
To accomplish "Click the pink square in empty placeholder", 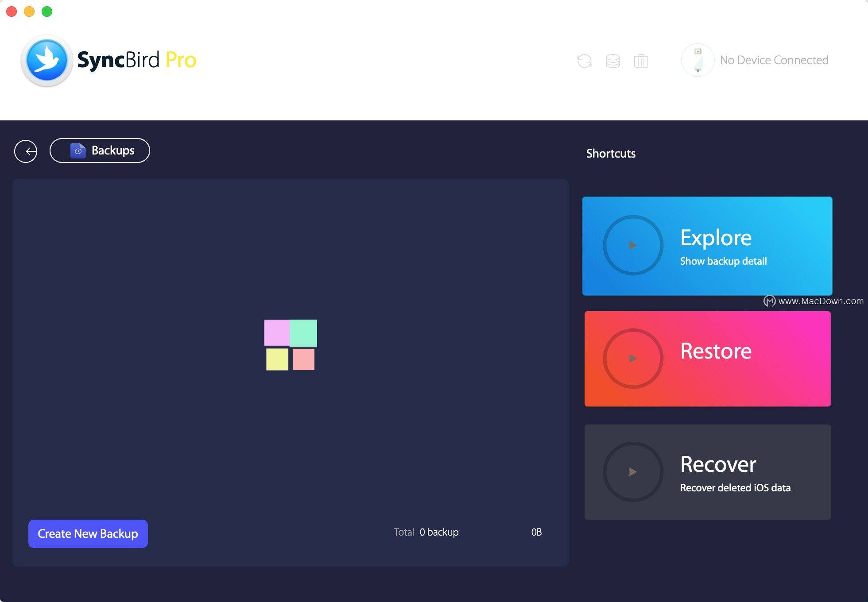I will click(277, 333).
